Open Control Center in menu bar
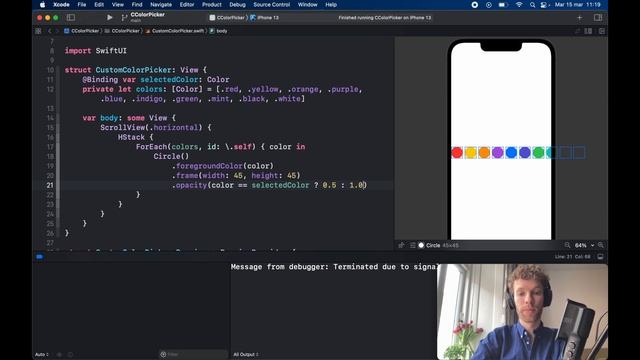Viewport: 640px width, 360px height. (544, 5)
